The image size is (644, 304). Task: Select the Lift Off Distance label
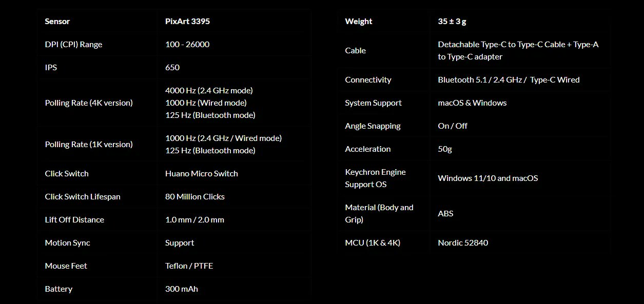(x=74, y=220)
